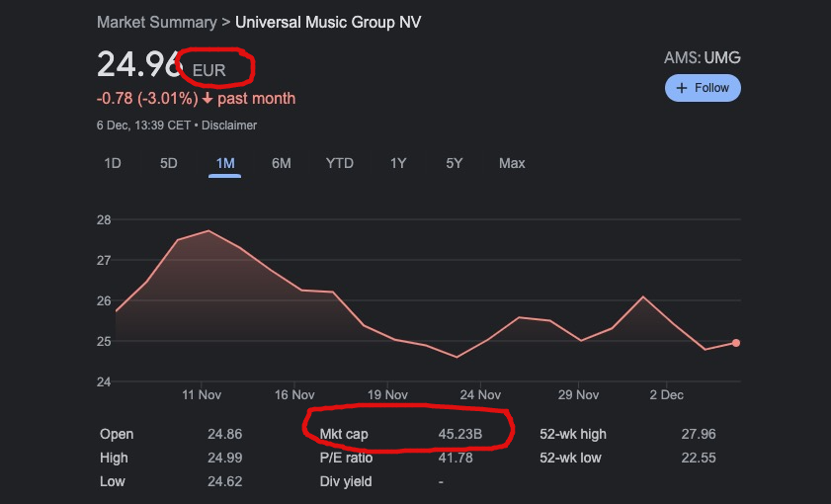Click the chart peak near 11 Nov

click(208, 231)
